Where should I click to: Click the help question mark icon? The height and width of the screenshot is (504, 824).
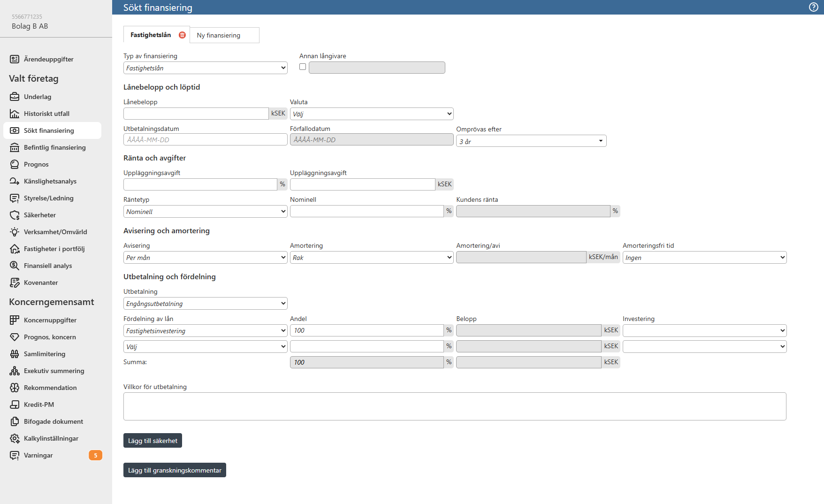click(x=814, y=7)
